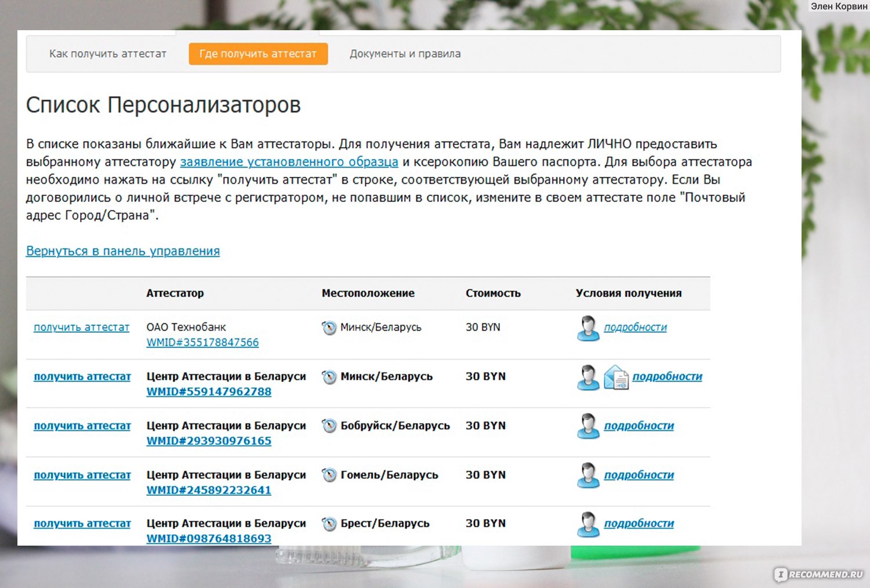This screenshot has height=588, width=870.
Task: Open WMID#098764818693 link
Action: 209,538
